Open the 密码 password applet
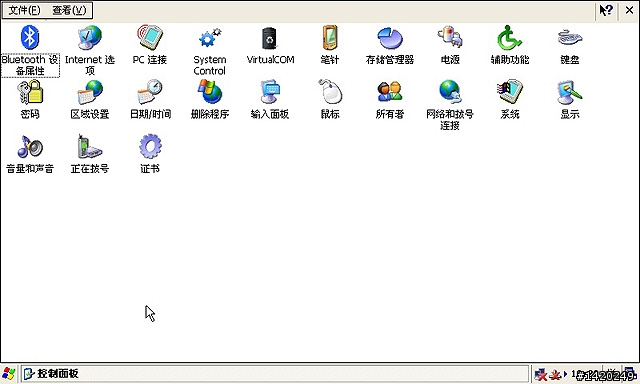 pyautogui.click(x=30, y=92)
